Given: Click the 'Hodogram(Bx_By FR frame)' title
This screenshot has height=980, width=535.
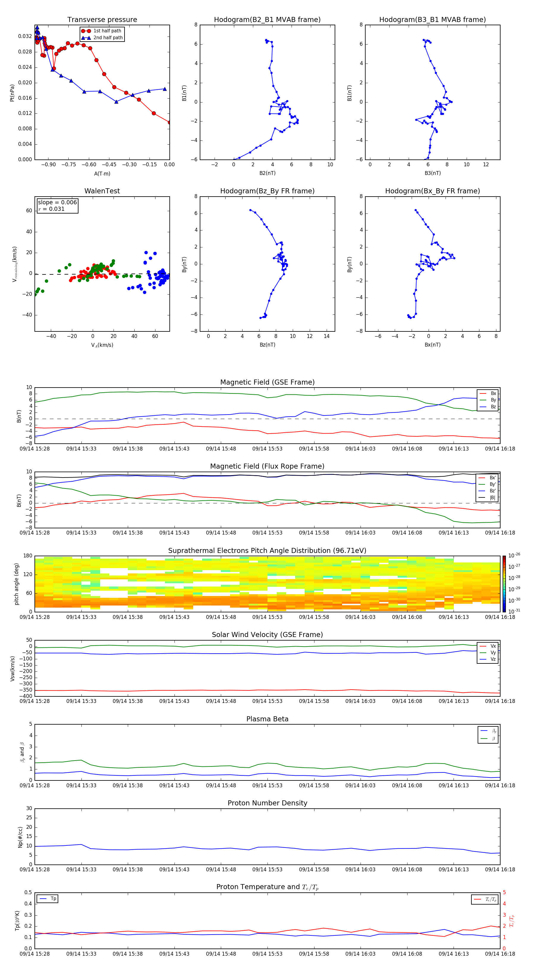Looking at the screenshot, I should click(432, 191).
